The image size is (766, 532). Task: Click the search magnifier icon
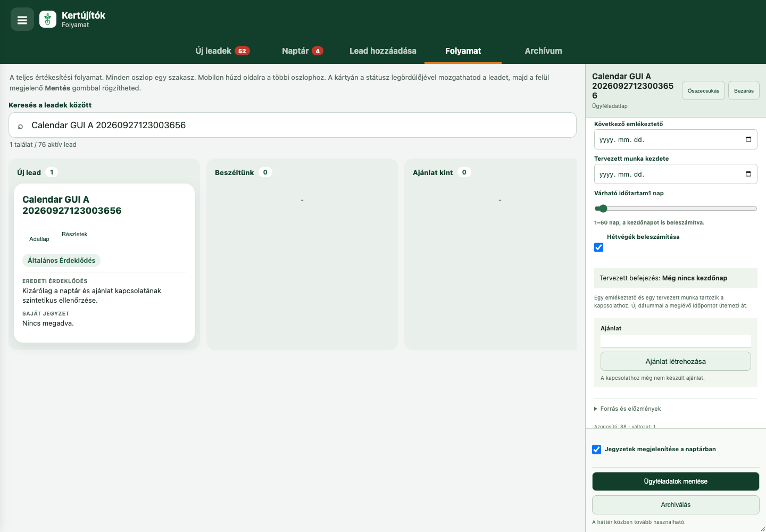tap(20, 126)
